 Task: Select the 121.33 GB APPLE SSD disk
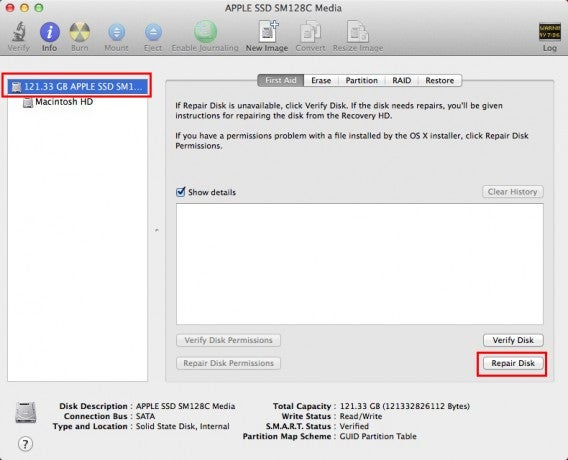(78, 87)
